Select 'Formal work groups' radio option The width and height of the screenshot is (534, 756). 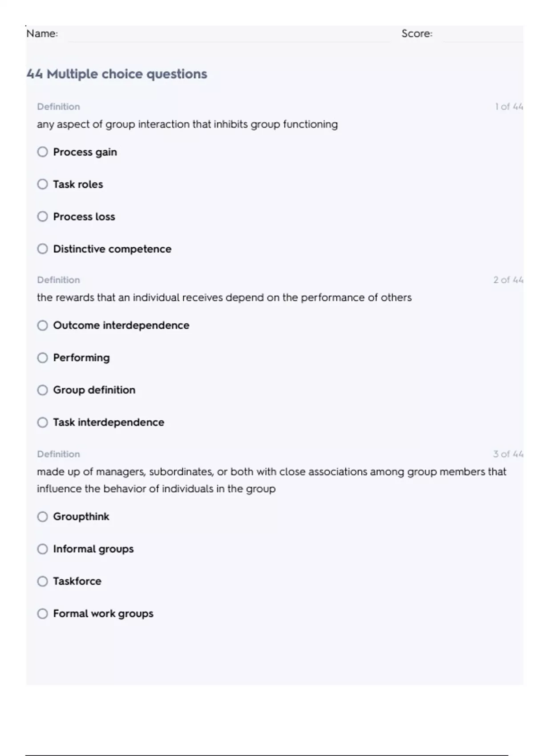[x=42, y=614]
